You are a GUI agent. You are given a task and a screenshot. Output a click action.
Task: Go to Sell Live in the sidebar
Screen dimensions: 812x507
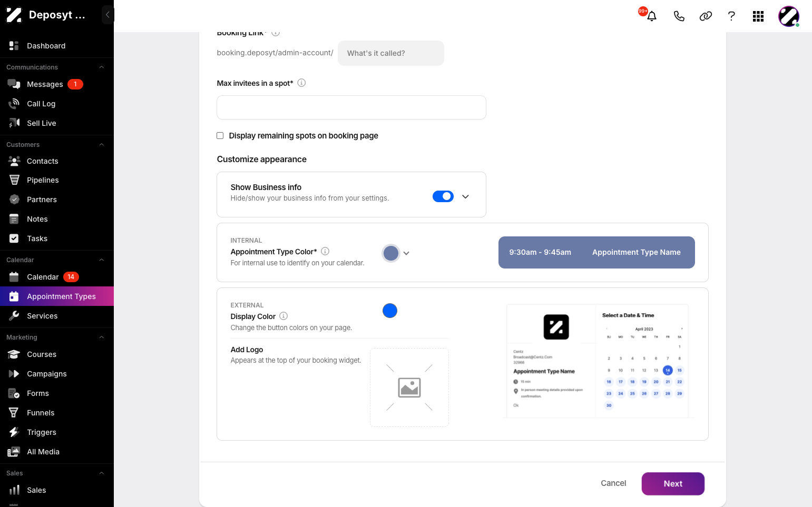coord(57,123)
